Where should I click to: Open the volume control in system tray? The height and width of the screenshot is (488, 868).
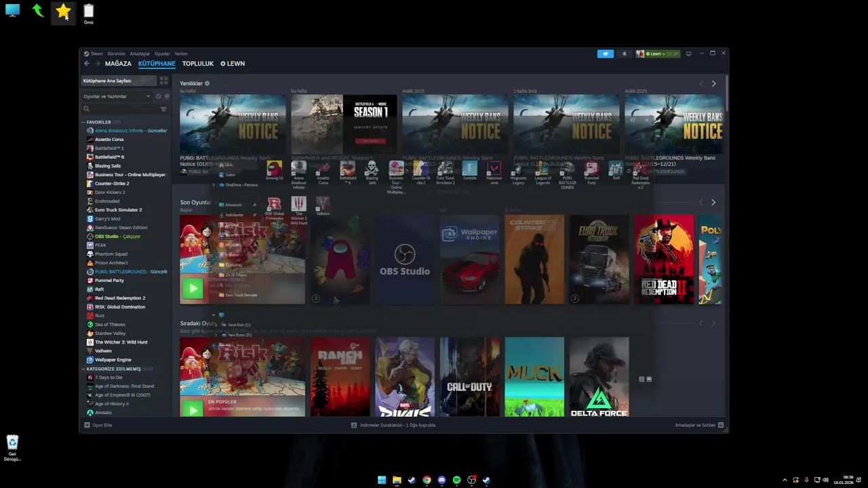pos(825,480)
